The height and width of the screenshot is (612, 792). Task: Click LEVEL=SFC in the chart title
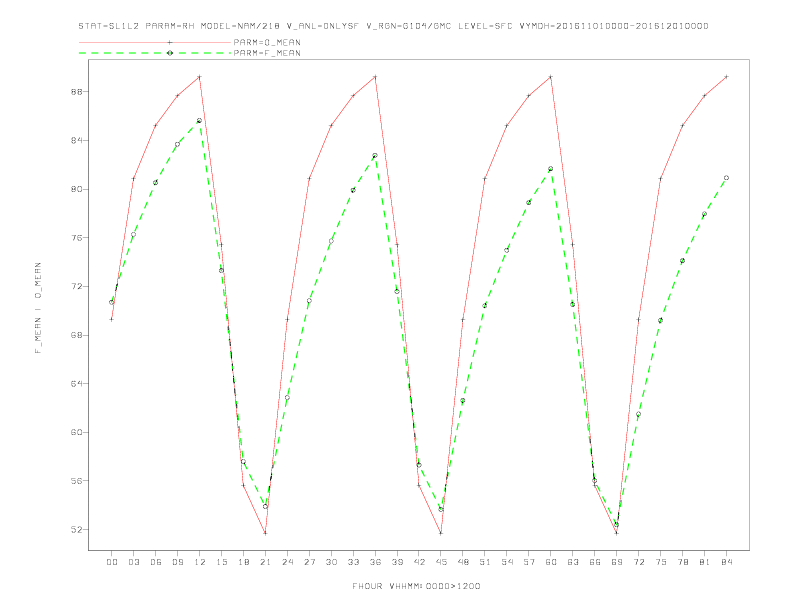coord(485,26)
